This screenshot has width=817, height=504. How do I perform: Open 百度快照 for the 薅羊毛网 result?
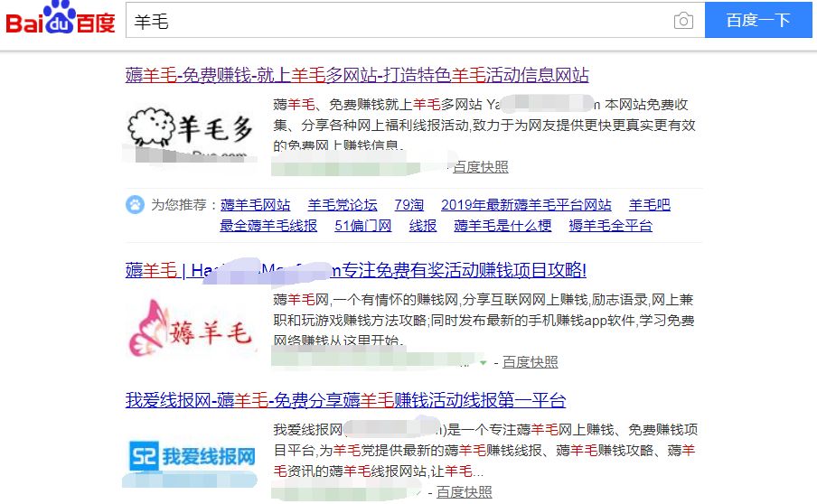(530, 362)
